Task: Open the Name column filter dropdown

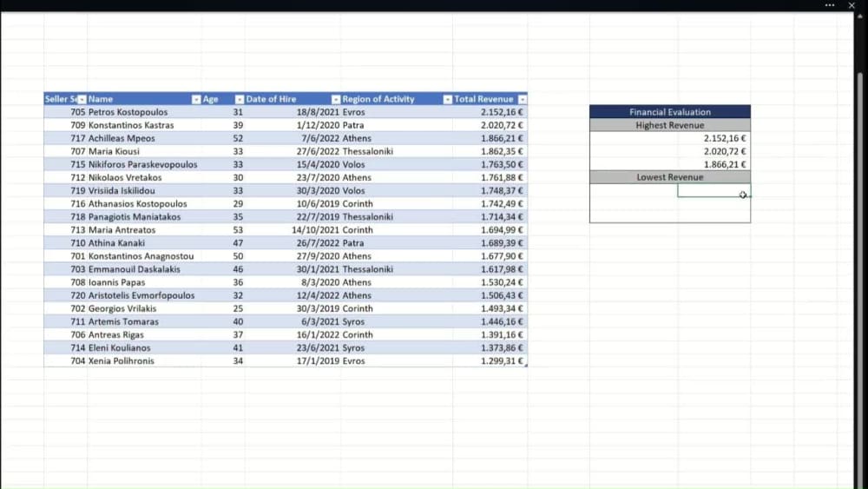Action: [196, 99]
